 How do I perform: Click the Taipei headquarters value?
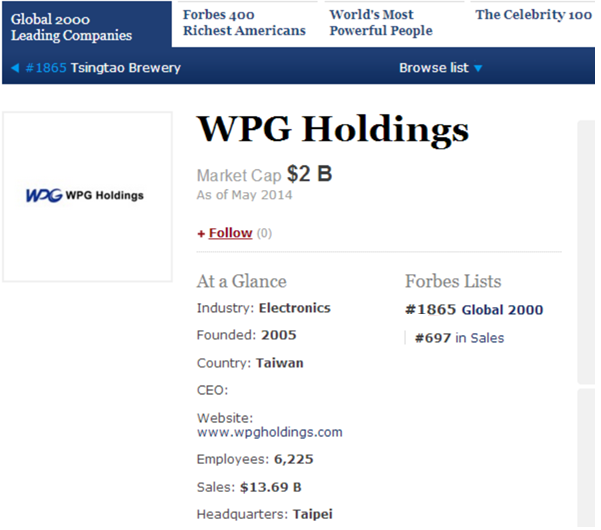point(312,515)
